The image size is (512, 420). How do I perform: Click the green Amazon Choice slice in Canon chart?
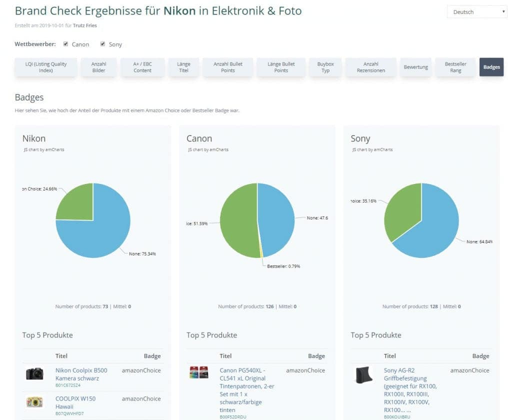click(237, 220)
